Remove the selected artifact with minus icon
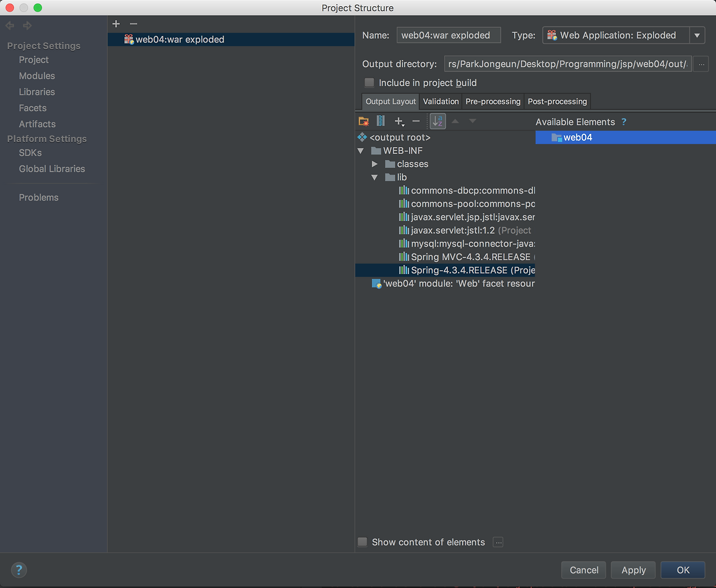Image resolution: width=716 pixels, height=588 pixels. [133, 23]
